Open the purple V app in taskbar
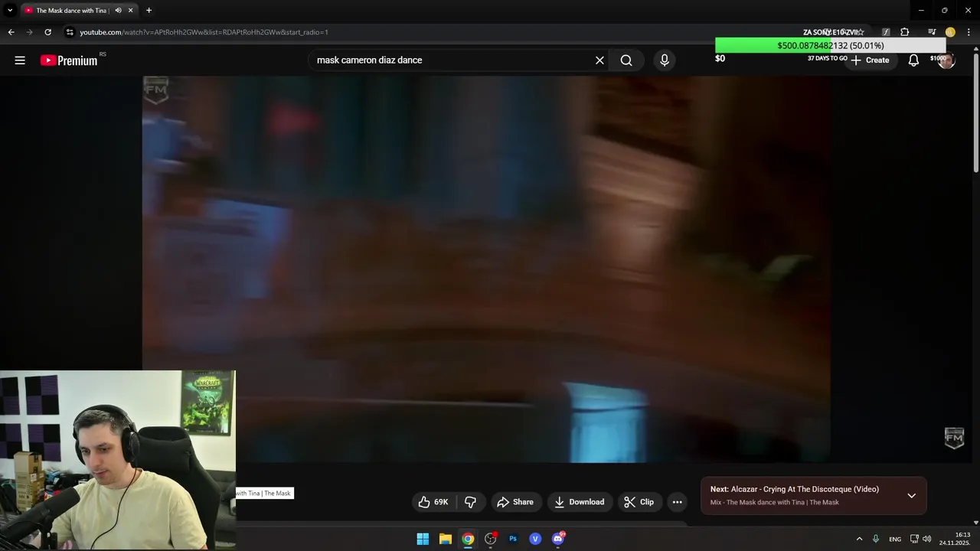Viewport: 980px width, 551px height. [535, 539]
